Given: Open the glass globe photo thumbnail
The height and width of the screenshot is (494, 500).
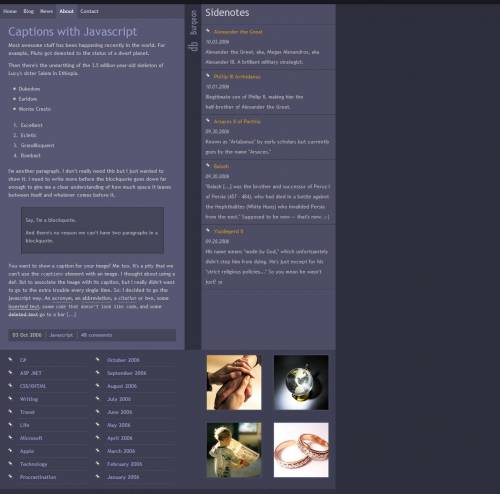Looking at the screenshot, I should pyautogui.click(x=301, y=382).
